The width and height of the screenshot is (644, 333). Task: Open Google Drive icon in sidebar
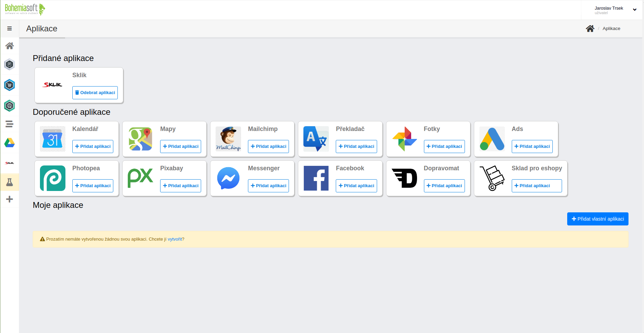point(10,143)
